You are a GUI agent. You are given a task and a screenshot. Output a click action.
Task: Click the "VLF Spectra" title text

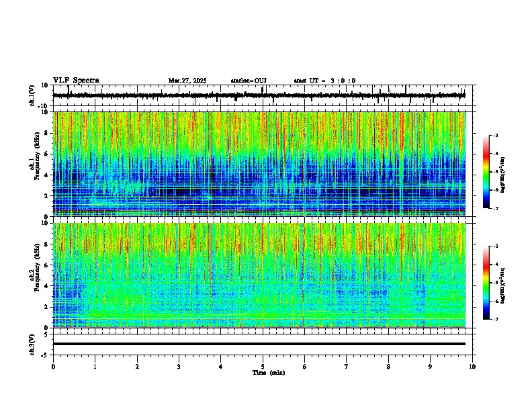(77, 81)
